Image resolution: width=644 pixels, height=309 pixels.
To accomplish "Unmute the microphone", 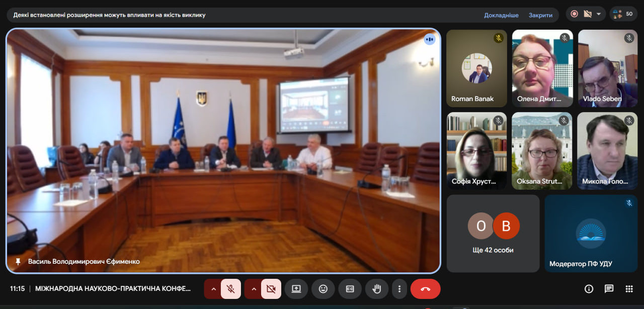I will tap(230, 289).
